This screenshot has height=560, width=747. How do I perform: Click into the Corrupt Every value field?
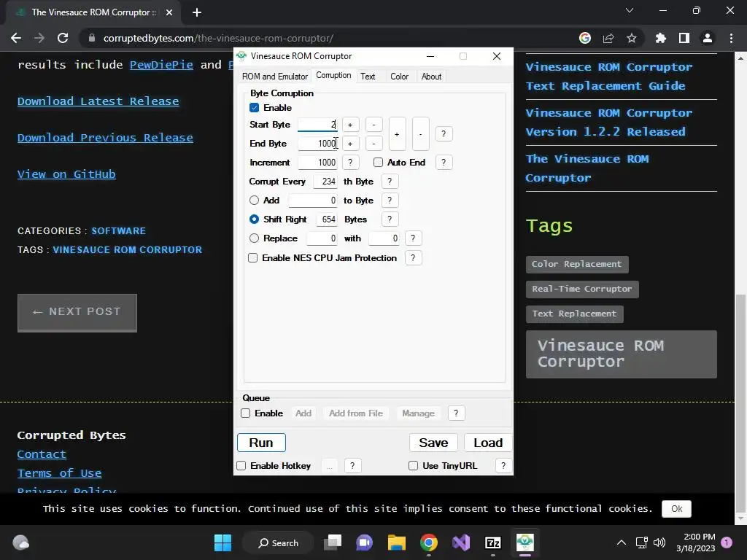tap(325, 182)
